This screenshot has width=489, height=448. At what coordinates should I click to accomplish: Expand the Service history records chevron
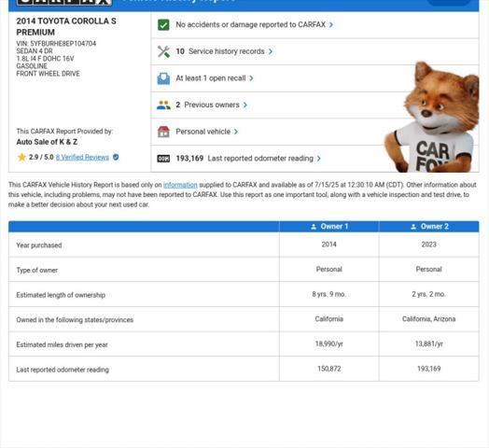pos(271,51)
